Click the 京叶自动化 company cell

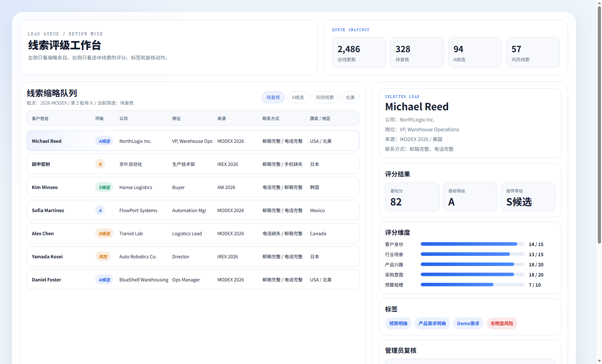131,164
